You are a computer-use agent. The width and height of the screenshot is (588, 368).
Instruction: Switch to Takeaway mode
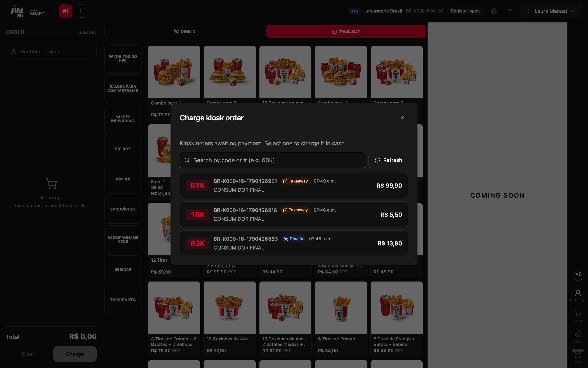(x=346, y=31)
